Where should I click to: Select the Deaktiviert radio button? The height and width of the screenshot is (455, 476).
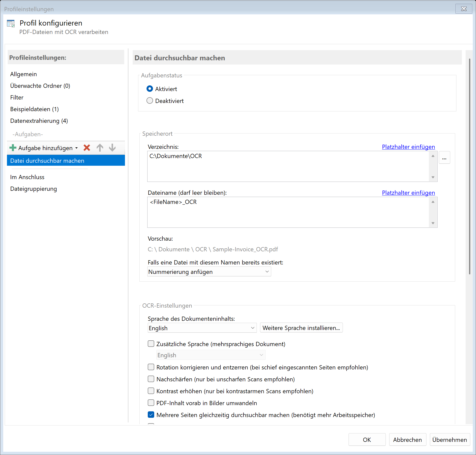coord(150,101)
